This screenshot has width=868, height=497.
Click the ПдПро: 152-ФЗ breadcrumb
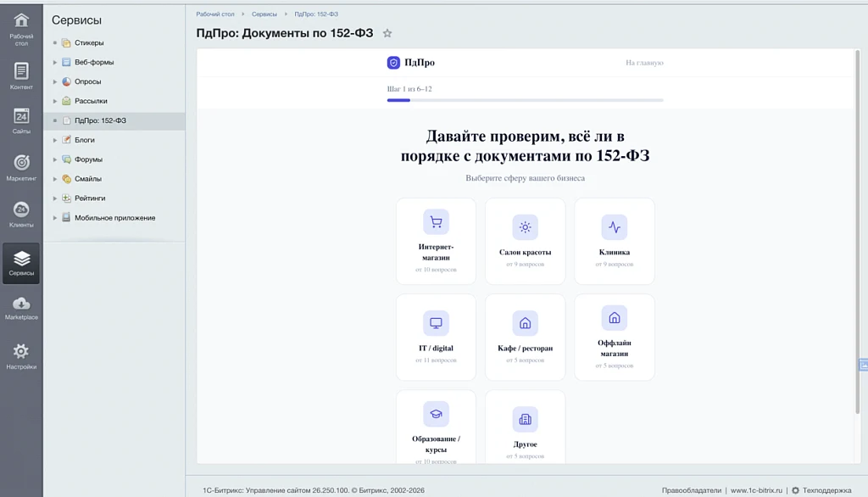coord(316,14)
